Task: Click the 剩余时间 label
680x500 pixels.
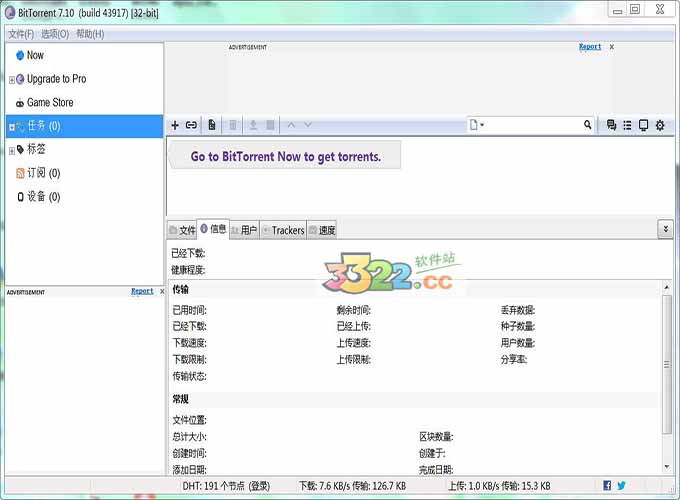Action: pyautogui.click(x=353, y=310)
